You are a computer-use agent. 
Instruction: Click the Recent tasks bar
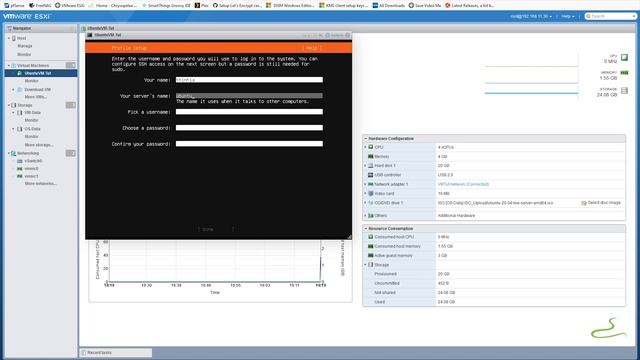116,353
